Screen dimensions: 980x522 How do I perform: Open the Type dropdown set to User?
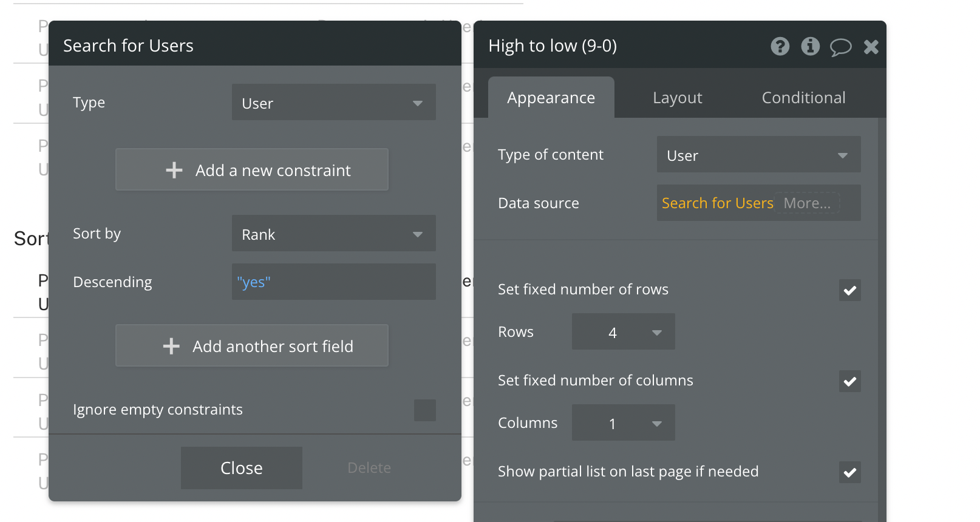334,102
